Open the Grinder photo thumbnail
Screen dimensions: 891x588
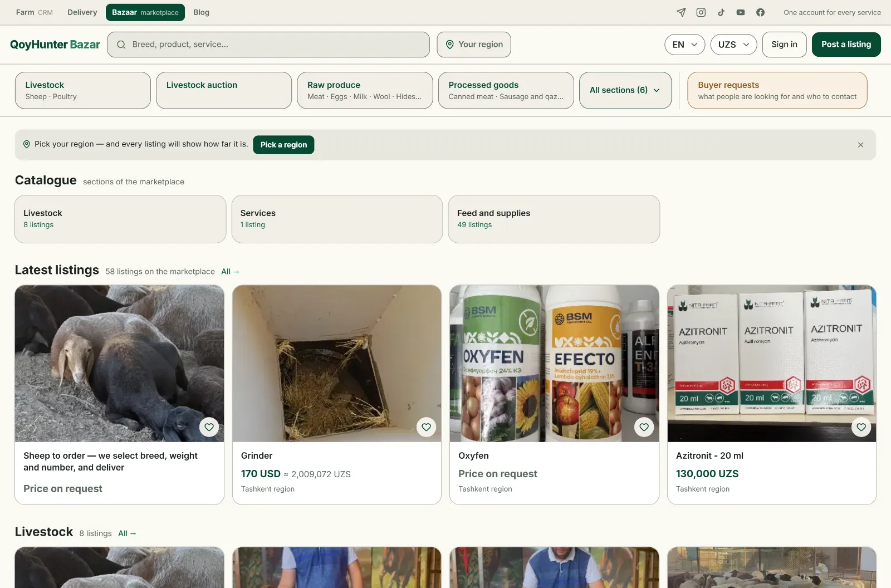(x=337, y=364)
